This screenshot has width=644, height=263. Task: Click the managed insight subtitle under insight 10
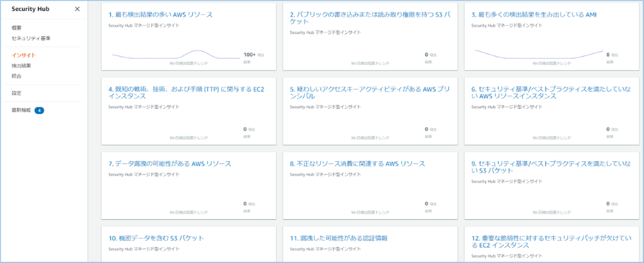coord(144,249)
